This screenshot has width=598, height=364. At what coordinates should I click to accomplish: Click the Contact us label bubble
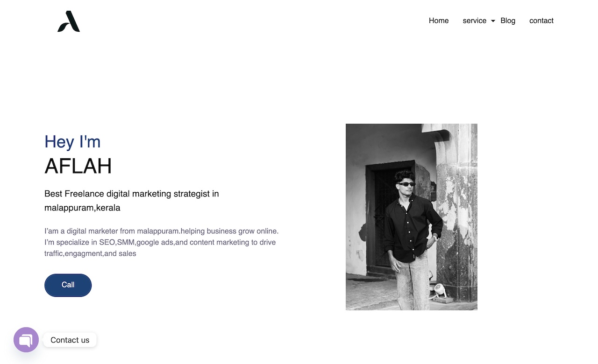coord(70,340)
